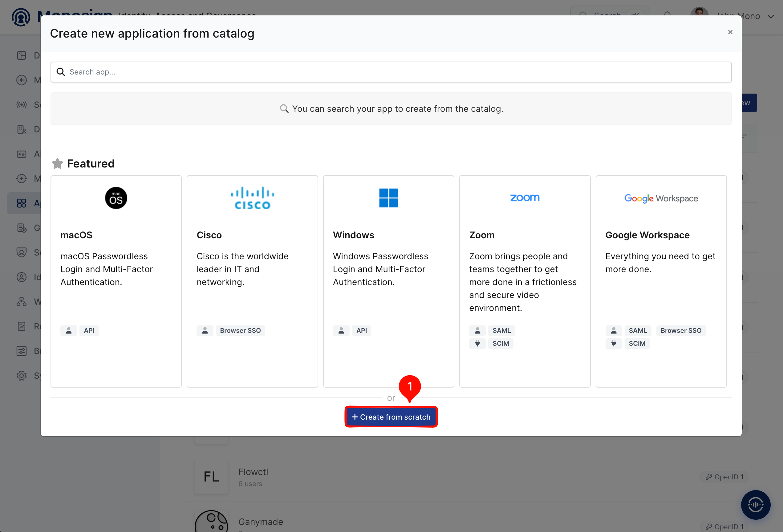Viewport: 783px width, 532px height.
Task: Open the Cisco app card title
Action: tap(209, 235)
